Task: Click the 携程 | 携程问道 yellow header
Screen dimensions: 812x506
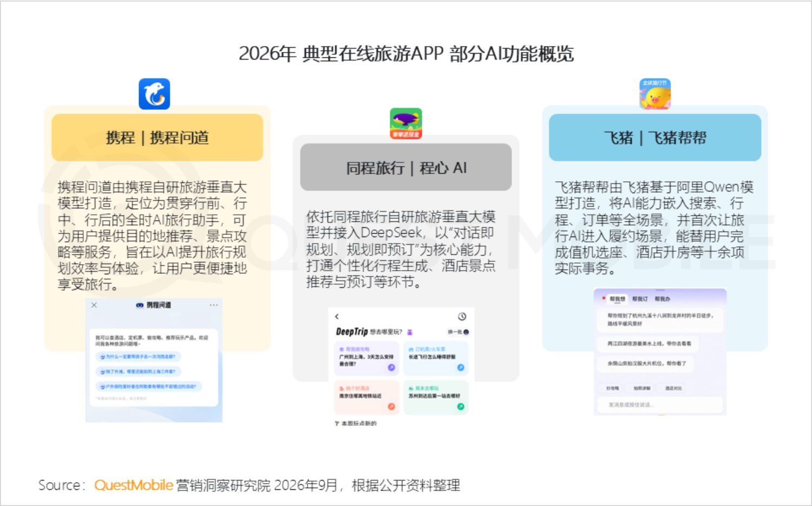Action: [158, 137]
